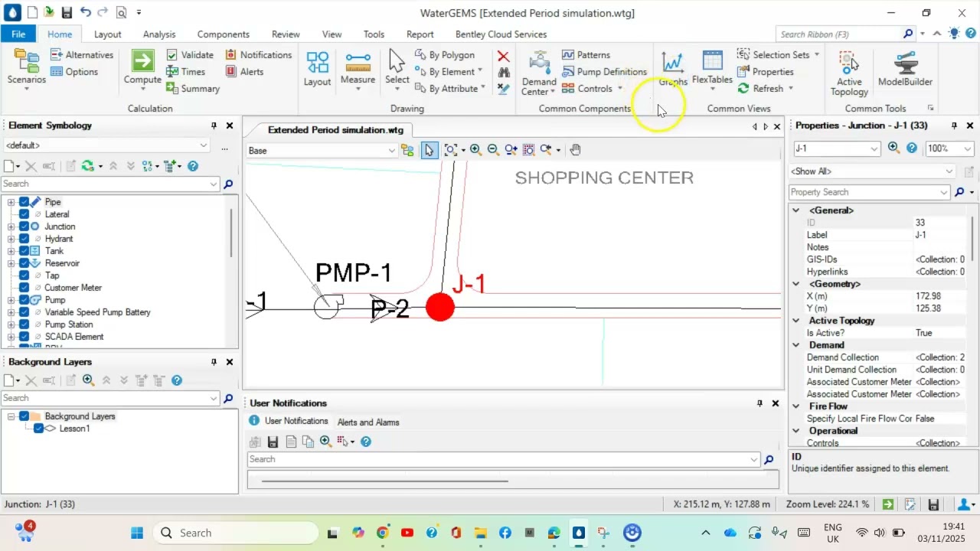Open the Windows Start menu
Viewport: 980px width, 551px height.
pos(137,533)
